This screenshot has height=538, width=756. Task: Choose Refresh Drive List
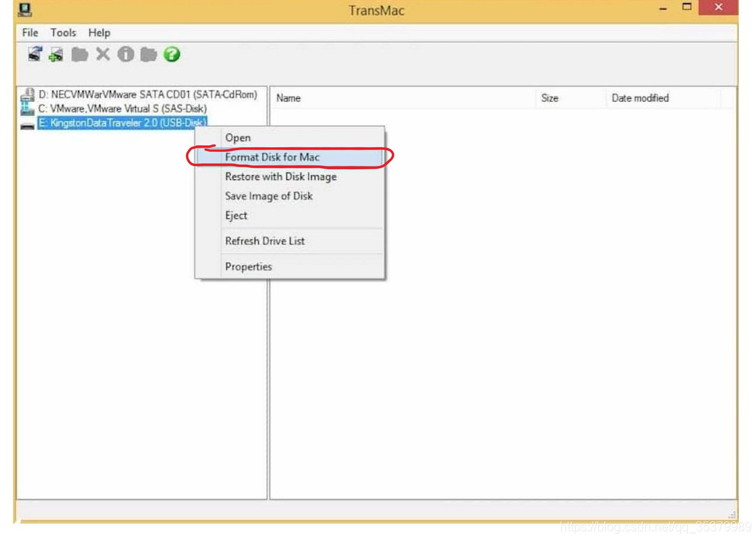coord(290,241)
